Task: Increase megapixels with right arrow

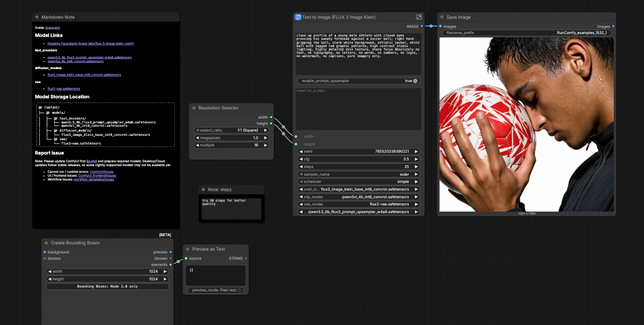Action: [266, 138]
